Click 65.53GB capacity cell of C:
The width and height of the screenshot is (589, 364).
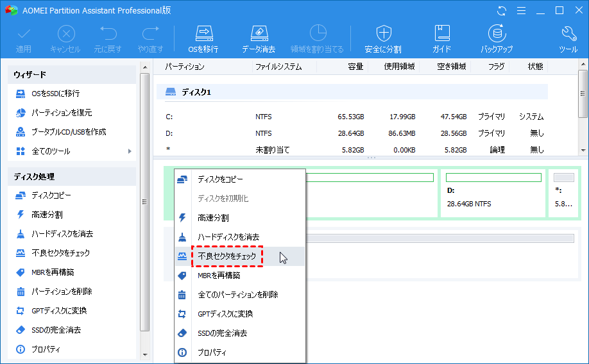pyautogui.click(x=351, y=117)
